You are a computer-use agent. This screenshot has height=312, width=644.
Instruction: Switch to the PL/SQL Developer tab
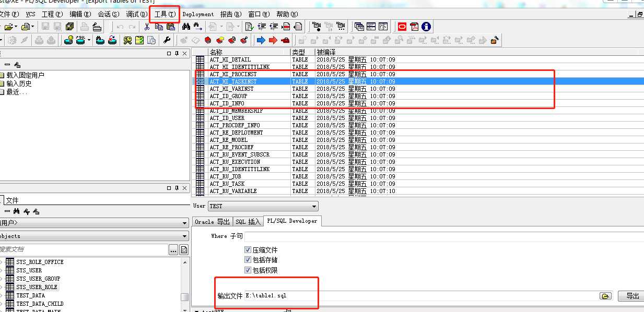coord(292,221)
